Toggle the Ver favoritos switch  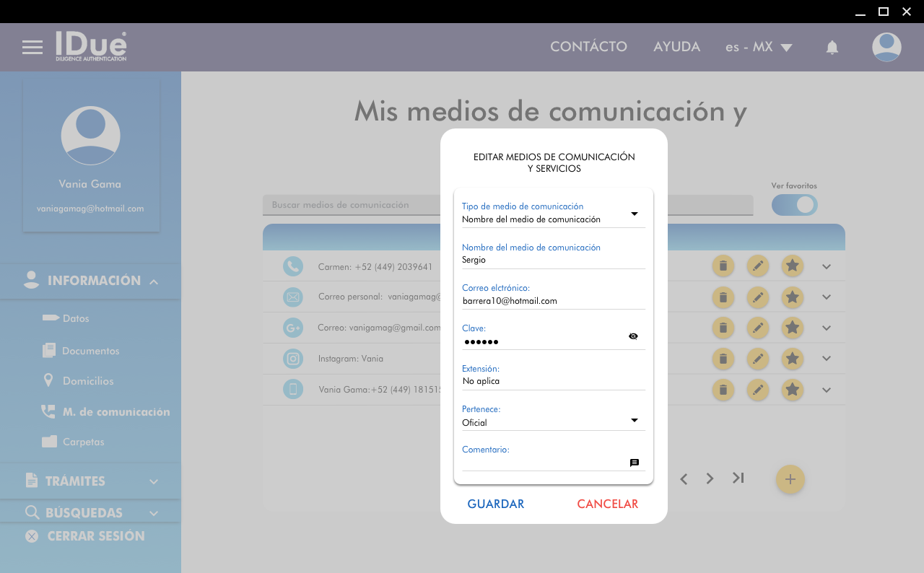click(x=794, y=205)
